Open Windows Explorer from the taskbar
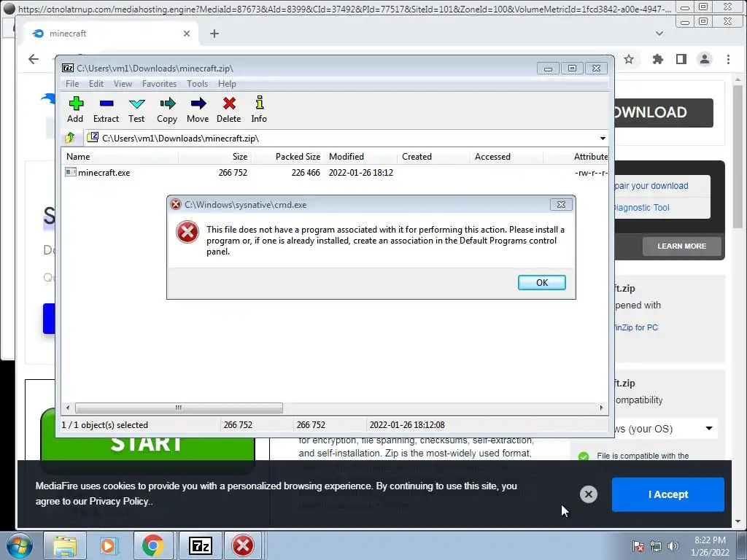Image resolution: width=747 pixels, height=560 pixels. point(65,545)
